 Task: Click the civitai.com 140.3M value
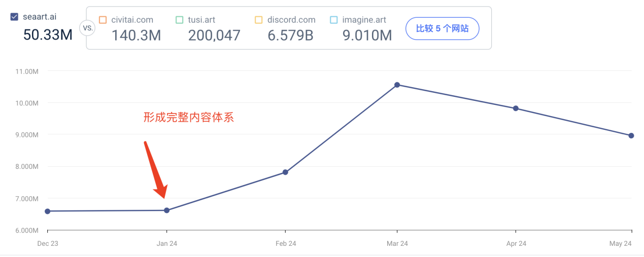(136, 35)
